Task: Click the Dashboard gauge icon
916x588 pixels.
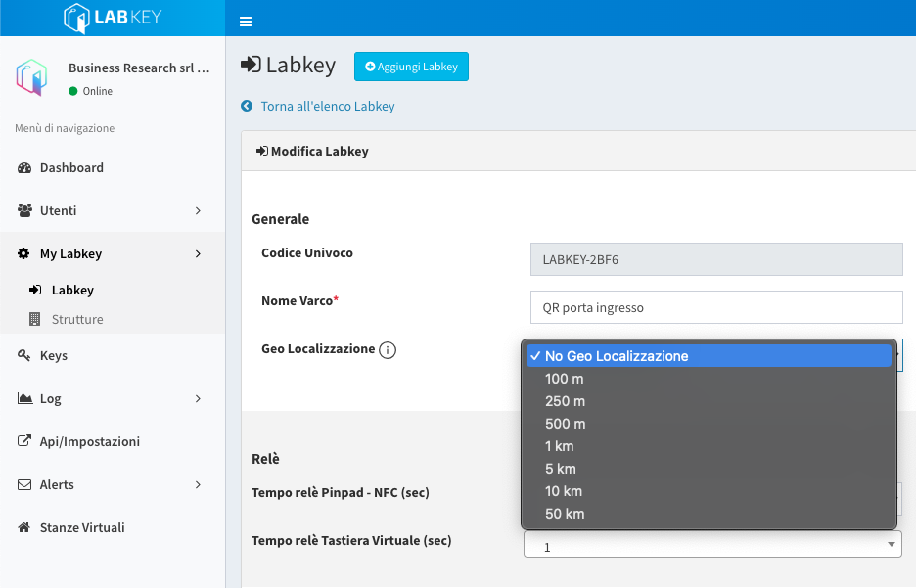Action: coord(24,168)
